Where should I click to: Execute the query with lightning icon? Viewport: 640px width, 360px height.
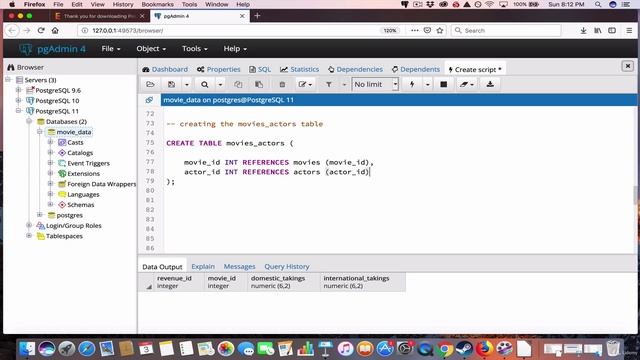pos(412,84)
